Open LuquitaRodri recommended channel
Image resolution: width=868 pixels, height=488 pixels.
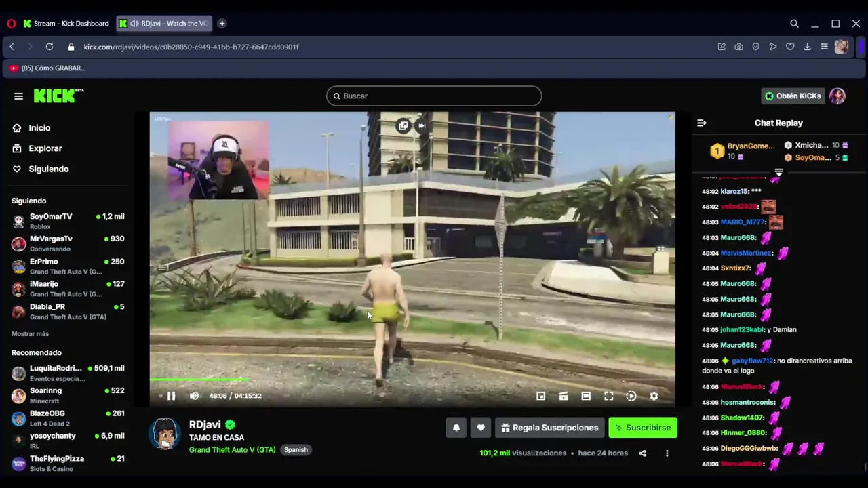68,373
